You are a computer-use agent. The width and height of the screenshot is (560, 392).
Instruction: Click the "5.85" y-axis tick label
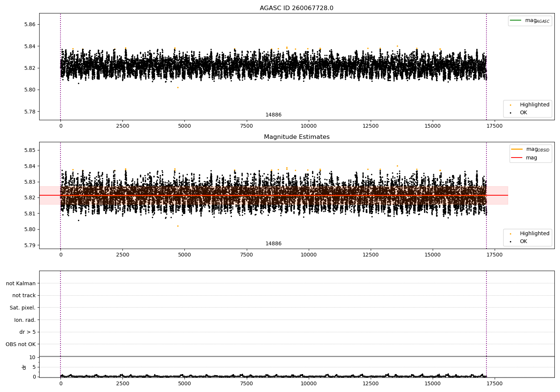click(30, 150)
